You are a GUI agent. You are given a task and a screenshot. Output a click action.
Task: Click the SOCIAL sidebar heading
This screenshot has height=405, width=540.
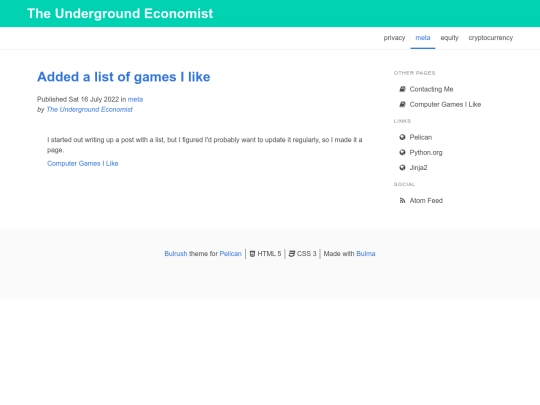coord(404,185)
